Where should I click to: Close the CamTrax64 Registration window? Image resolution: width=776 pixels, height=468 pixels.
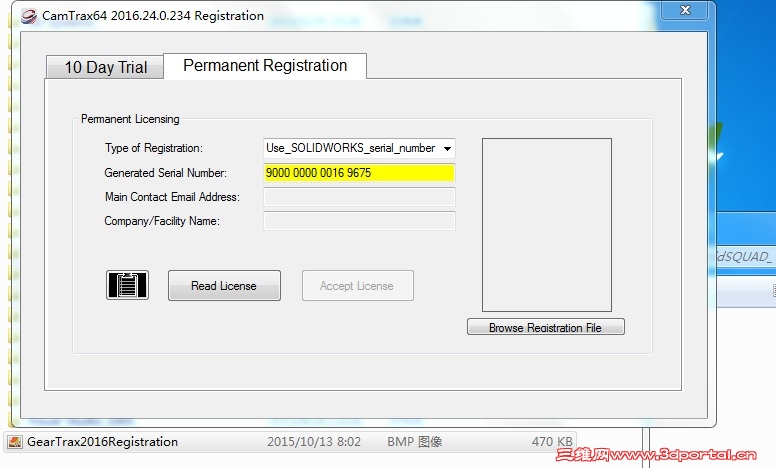[x=685, y=10]
